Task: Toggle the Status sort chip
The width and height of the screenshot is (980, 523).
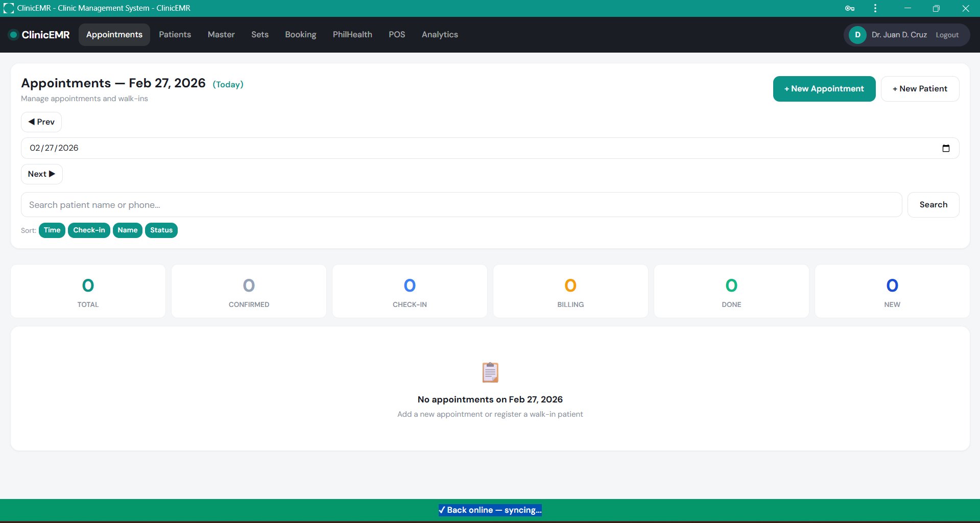Action: pos(161,230)
